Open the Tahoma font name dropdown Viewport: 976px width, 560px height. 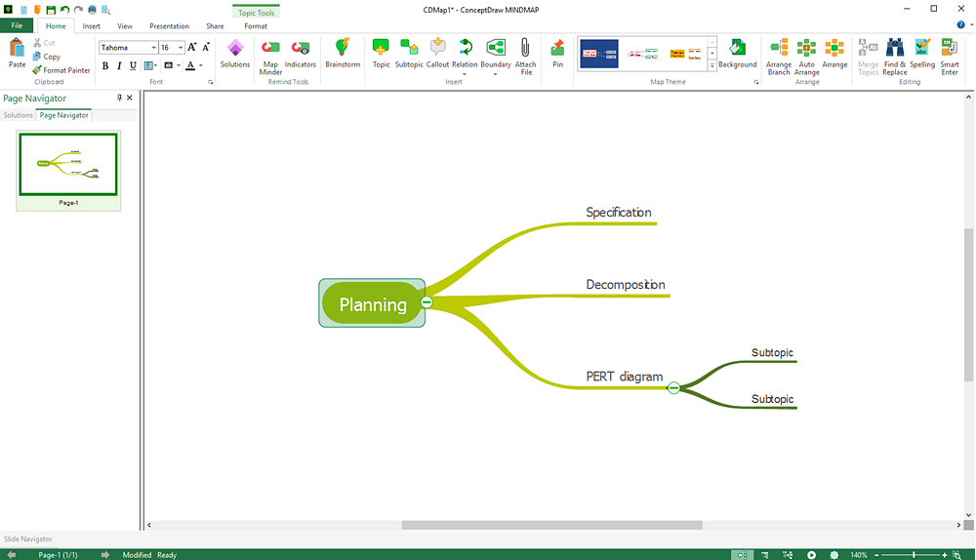tap(154, 48)
